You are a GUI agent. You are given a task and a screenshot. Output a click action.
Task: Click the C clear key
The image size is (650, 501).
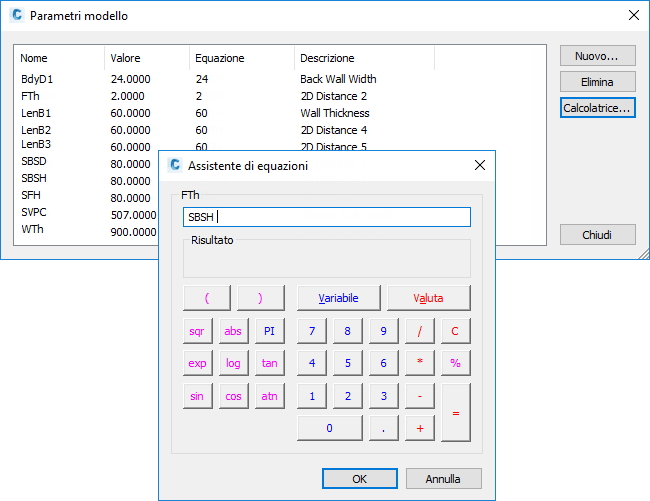pos(456,331)
